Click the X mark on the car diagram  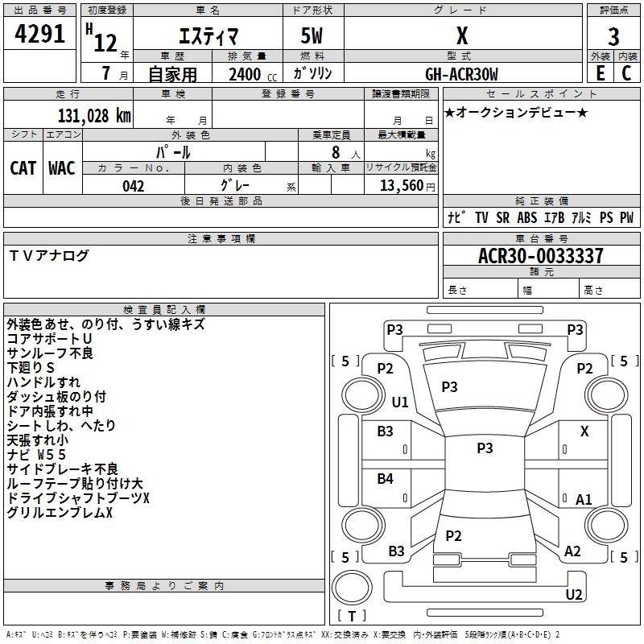[x=584, y=431]
